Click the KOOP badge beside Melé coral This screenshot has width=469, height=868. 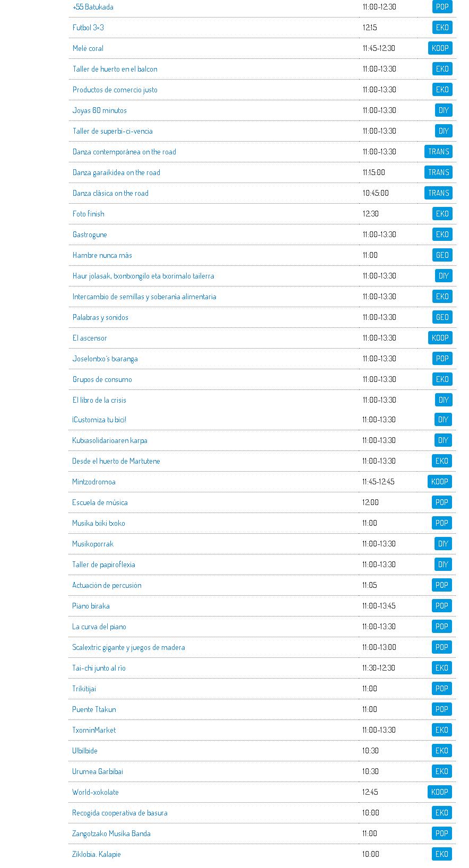pyautogui.click(x=440, y=48)
